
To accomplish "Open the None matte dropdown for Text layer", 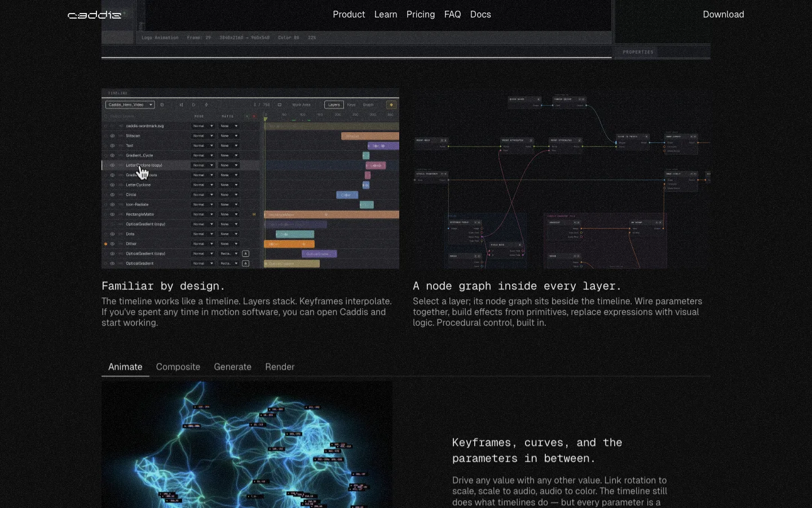I will click(229, 146).
